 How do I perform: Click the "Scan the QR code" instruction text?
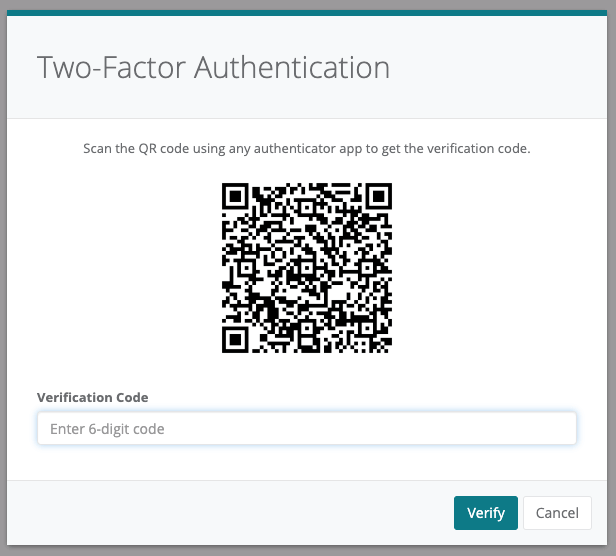pos(306,148)
